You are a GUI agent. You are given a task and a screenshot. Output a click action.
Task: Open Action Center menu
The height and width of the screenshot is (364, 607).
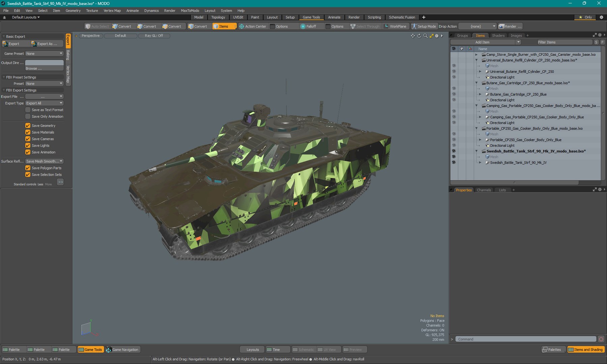point(253,26)
